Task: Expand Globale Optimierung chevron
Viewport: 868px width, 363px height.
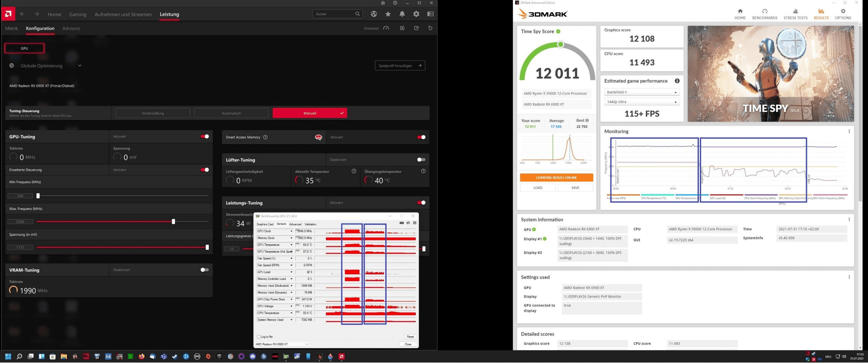Action: [x=80, y=66]
